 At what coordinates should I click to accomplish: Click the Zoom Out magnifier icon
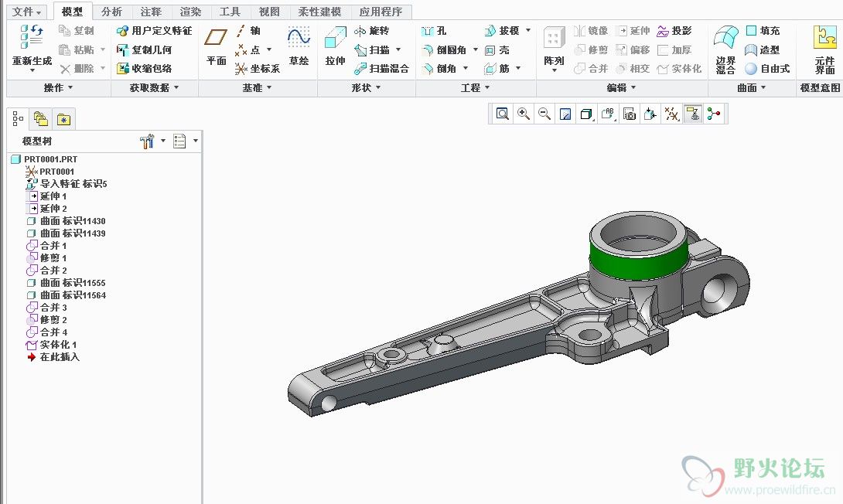(x=544, y=114)
